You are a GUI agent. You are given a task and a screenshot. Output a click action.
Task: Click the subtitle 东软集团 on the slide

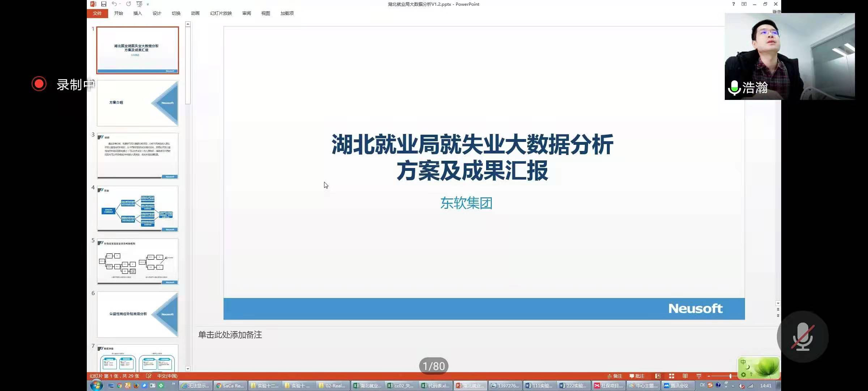pos(466,203)
